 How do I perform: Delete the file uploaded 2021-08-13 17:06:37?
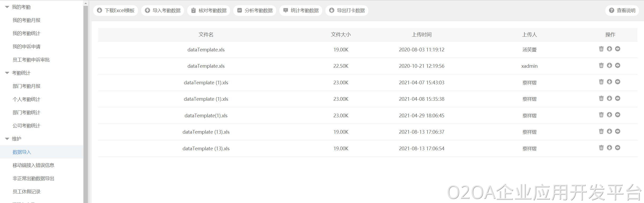pyautogui.click(x=601, y=131)
